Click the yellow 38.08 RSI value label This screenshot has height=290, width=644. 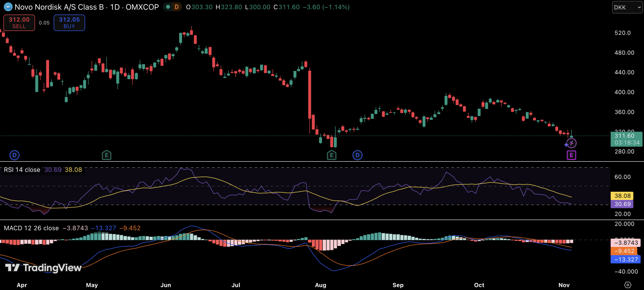(x=622, y=196)
